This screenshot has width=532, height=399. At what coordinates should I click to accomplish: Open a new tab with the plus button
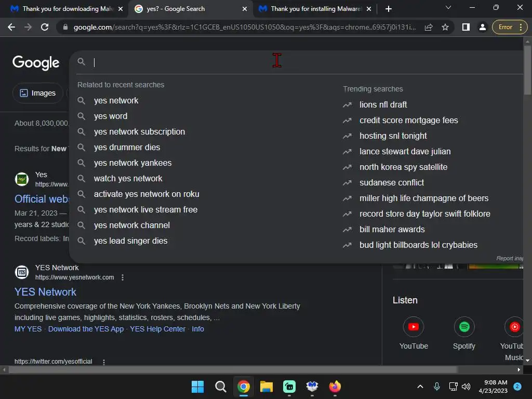[389, 9]
